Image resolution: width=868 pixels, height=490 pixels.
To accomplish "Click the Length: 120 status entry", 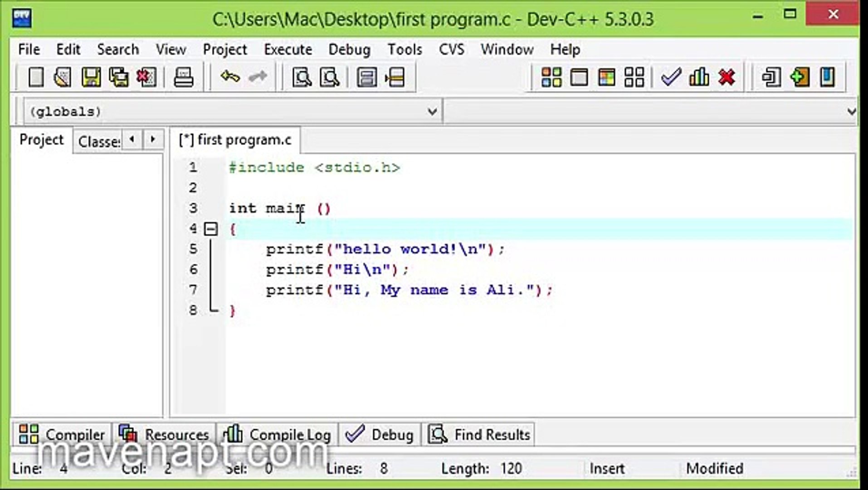I will click(482, 468).
